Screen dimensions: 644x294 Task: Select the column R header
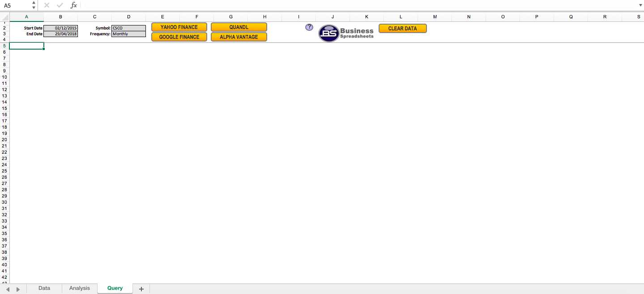605,17
